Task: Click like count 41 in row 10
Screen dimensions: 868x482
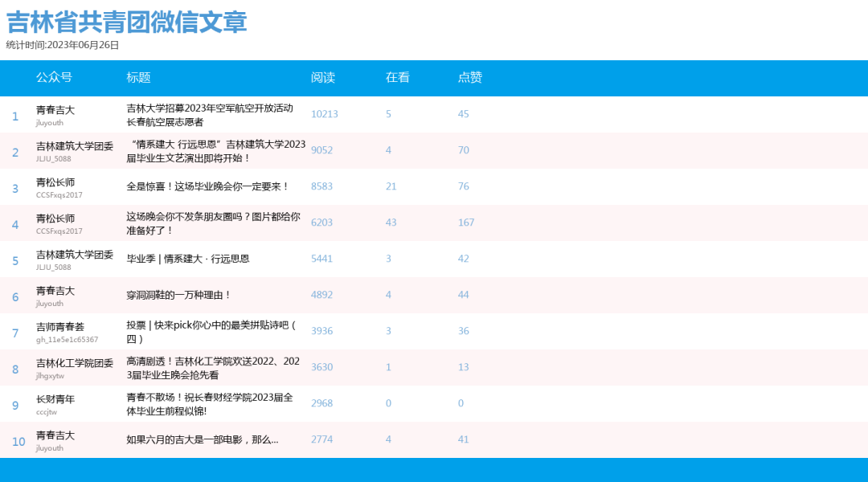Action: click(464, 439)
